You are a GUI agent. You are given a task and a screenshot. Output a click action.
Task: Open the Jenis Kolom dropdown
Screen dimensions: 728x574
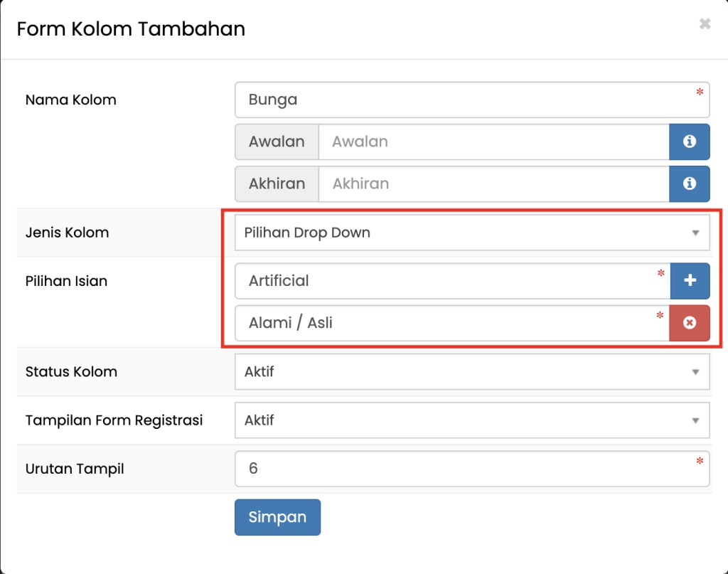coord(471,233)
